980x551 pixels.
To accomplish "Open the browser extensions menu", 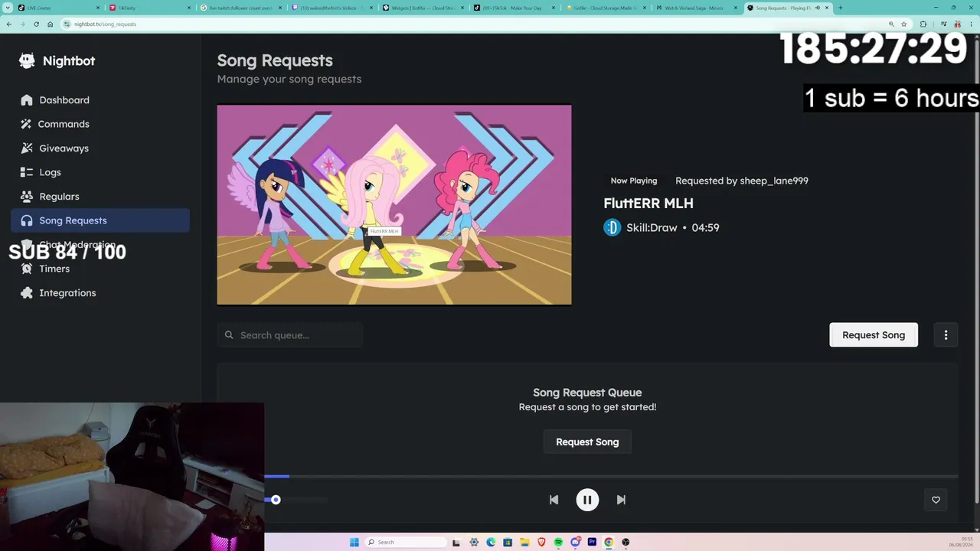I will (x=923, y=24).
